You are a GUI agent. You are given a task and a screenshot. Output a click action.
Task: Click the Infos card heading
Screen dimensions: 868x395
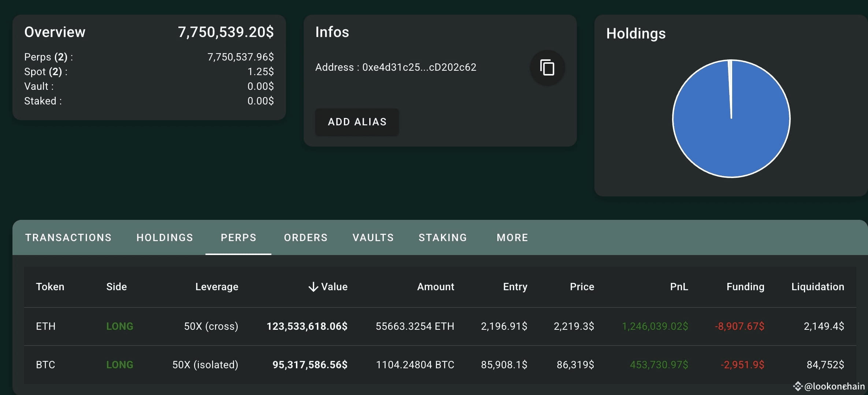(332, 32)
